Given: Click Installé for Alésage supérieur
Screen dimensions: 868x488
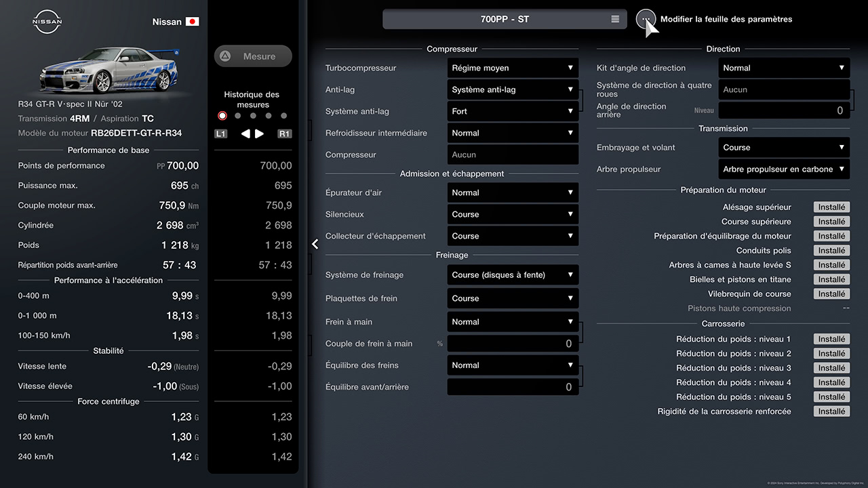Looking at the screenshot, I should 831,207.
